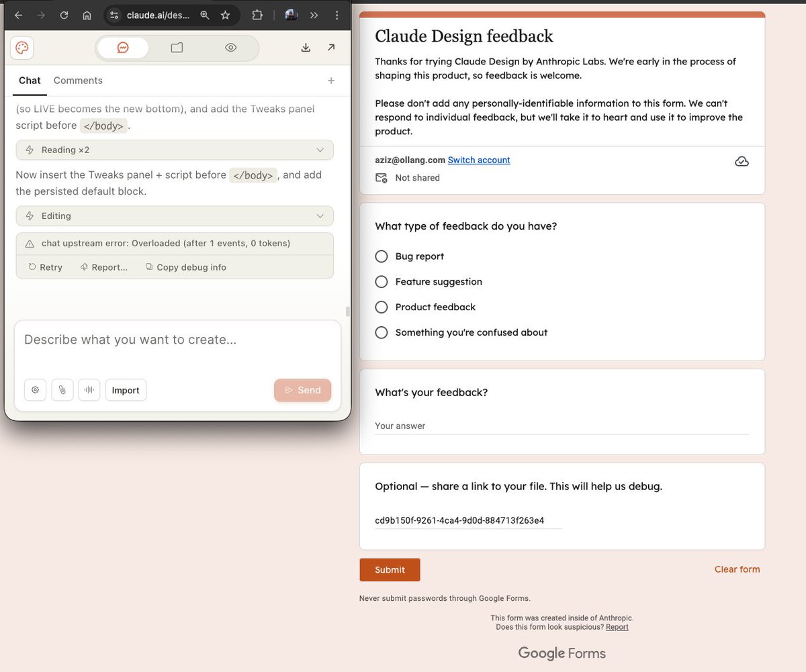
Task: Clear the feedback form
Action: (737, 569)
